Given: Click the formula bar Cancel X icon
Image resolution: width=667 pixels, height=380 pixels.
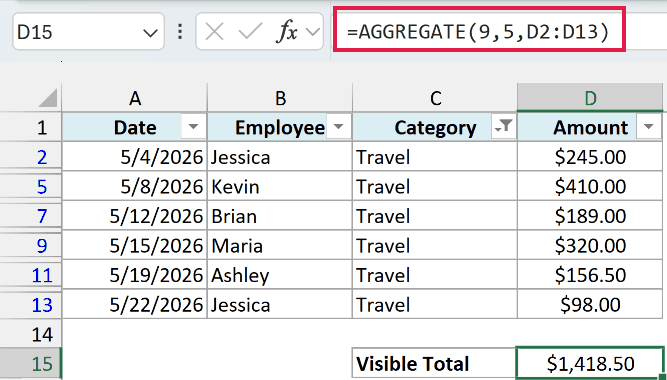Looking at the screenshot, I should 214,32.
